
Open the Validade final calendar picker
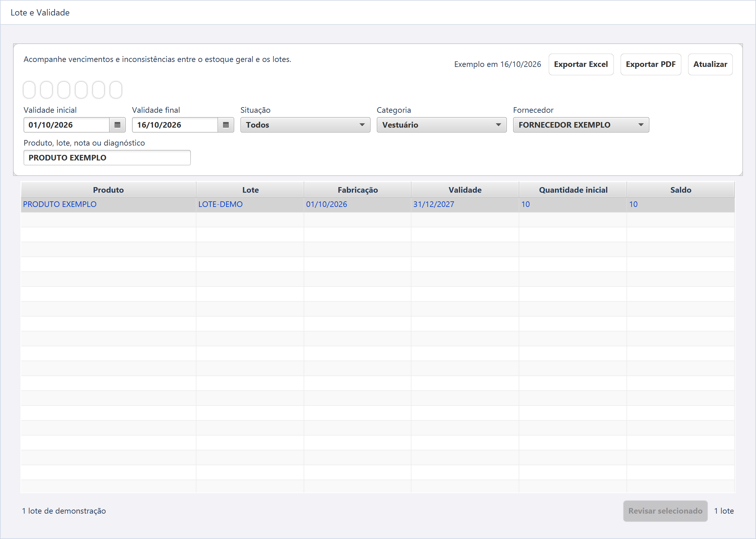coord(226,125)
